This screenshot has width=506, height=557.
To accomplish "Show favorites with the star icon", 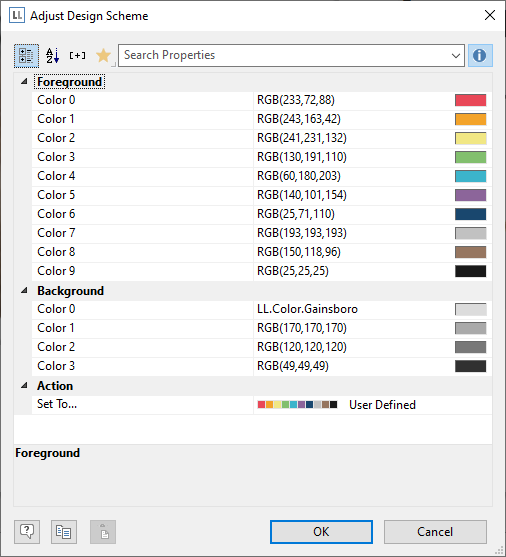I will [103, 56].
